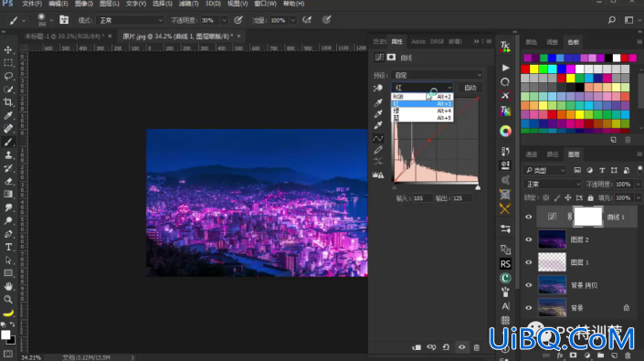Viewport: 644px width, 361px height.
Task: Choose RGB from the channel list
Action: (x=422, y=97)
